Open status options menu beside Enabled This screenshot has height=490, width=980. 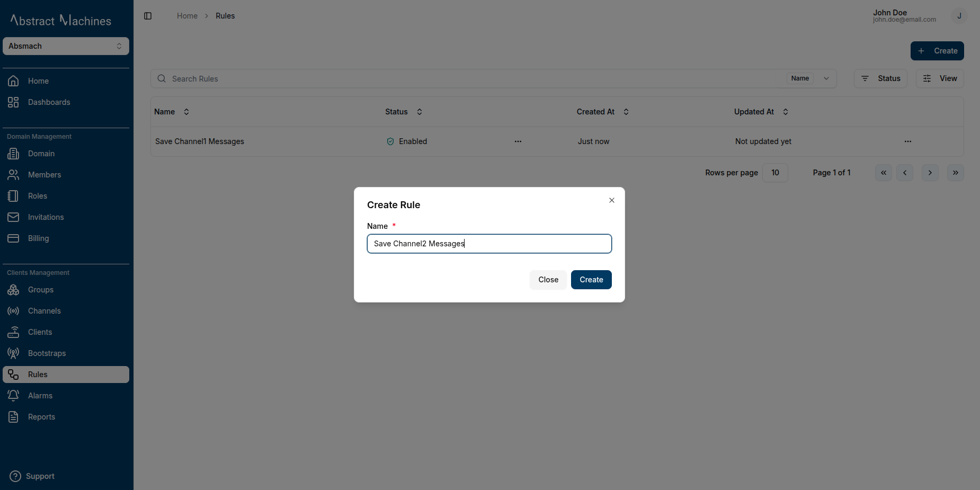[x=518, y=141]
